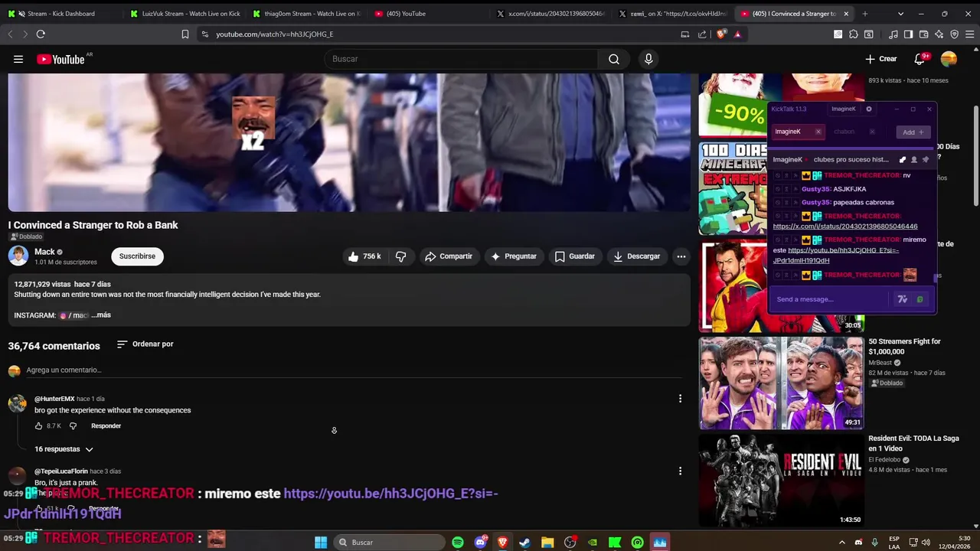This screenshot has height=551, width=980.
Task: Like the video with the thumbs-up button
Action: click(x=364, y=256)
